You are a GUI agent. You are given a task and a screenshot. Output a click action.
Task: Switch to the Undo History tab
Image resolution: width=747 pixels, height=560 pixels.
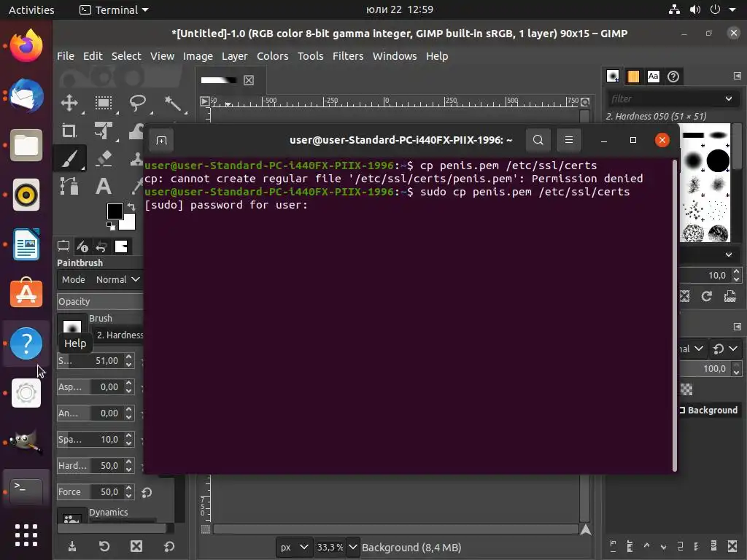(x=101, y=246)
